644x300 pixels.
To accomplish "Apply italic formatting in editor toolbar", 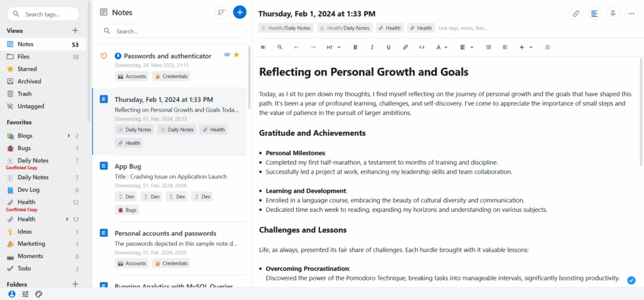I will tap(372, 47).
